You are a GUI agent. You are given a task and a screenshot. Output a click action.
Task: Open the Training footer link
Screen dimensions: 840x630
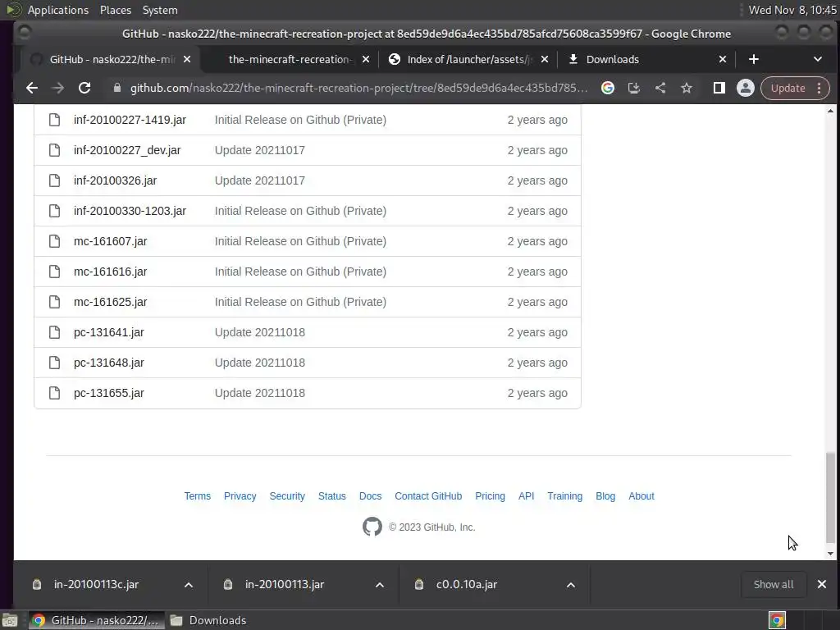click(x=564, y=496)
